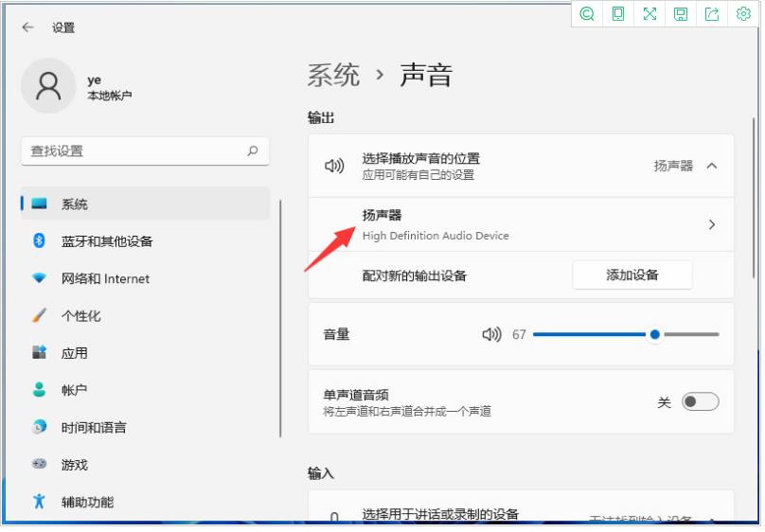
Task: Open the circled C icon in top toolbar
Action: click(586, 13)
